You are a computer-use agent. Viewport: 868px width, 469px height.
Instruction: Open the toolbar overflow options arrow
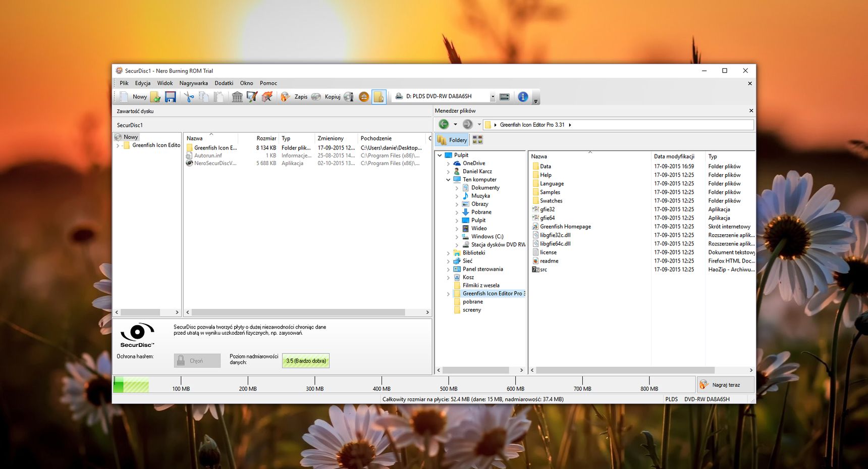[x=536, y=100]
